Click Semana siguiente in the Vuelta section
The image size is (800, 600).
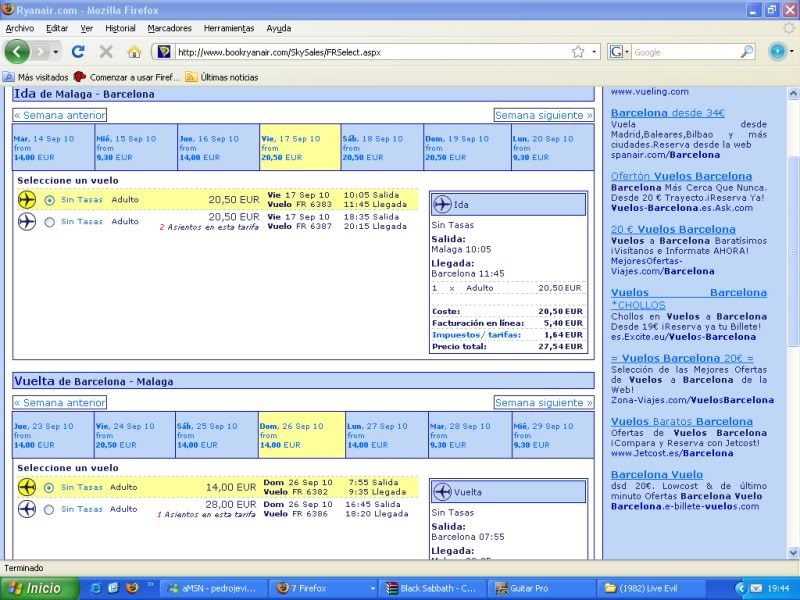coord(544,403)
